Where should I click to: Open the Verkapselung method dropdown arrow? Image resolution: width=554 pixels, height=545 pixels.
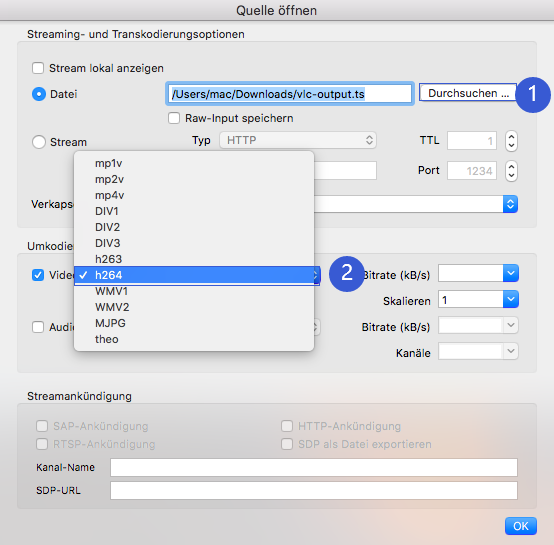(x=510, y=204)
